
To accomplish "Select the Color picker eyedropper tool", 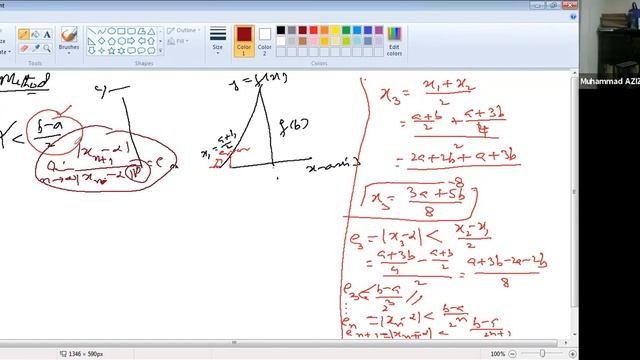I will point(36,48).
